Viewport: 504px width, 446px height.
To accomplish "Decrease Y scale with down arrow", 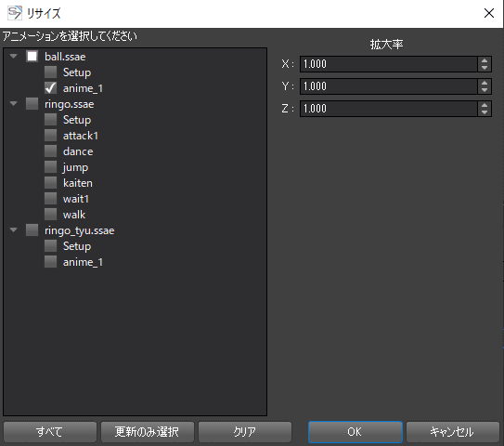I will [x=485, y=90].
